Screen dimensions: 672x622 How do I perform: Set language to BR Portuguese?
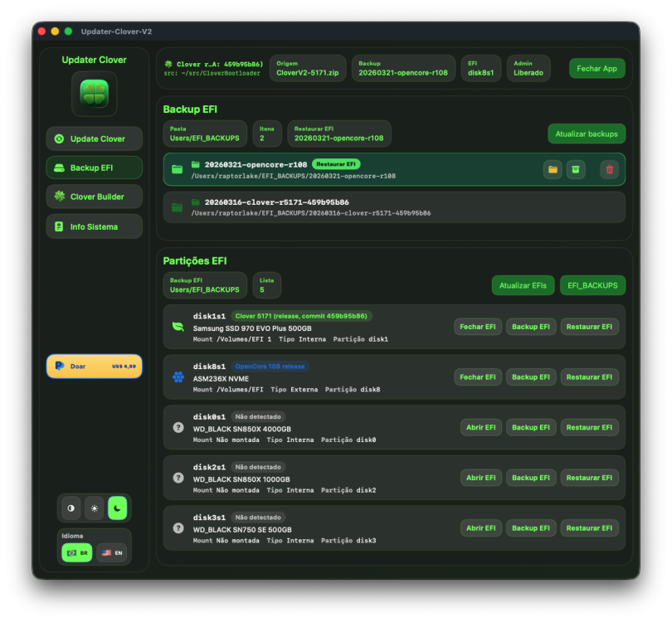[77, 552]
